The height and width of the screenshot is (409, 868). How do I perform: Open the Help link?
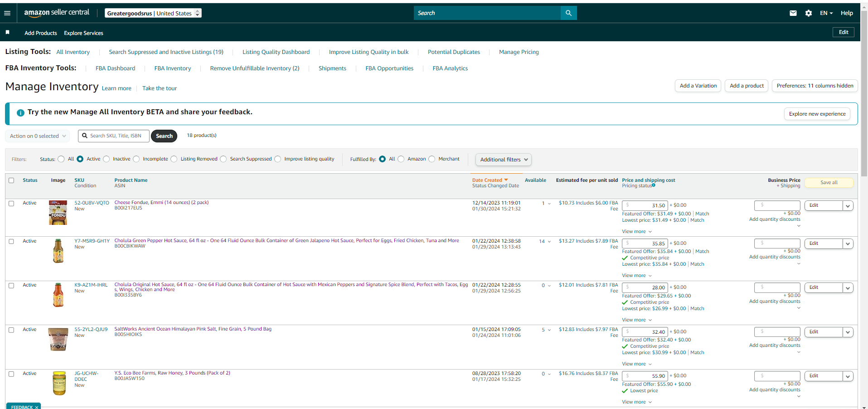point(847,13)
